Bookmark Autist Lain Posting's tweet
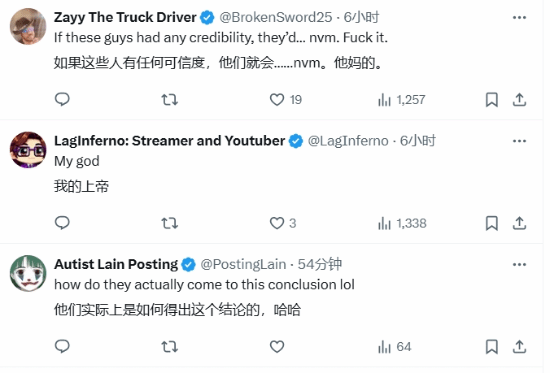 coord(491,347)
